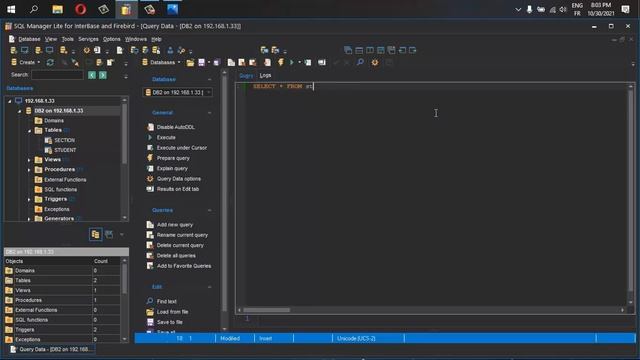Viewport: 640px width, 360px height.
Task: Click the folder view button under database tree
Action: point(96,234)
